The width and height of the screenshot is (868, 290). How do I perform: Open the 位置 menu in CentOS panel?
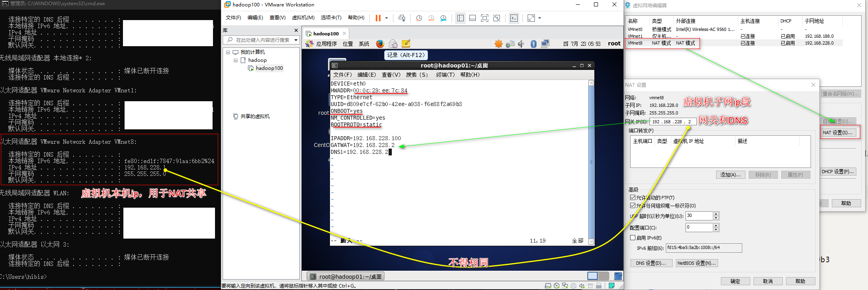click(348, 44)
